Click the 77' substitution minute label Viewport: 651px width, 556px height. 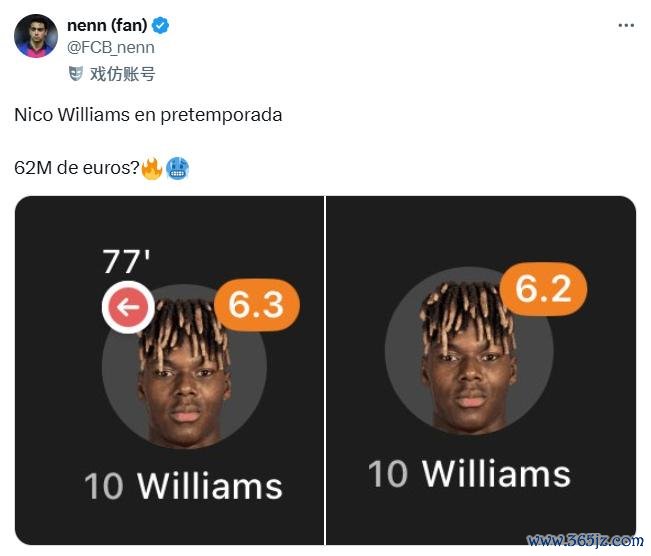pos(126,262)
